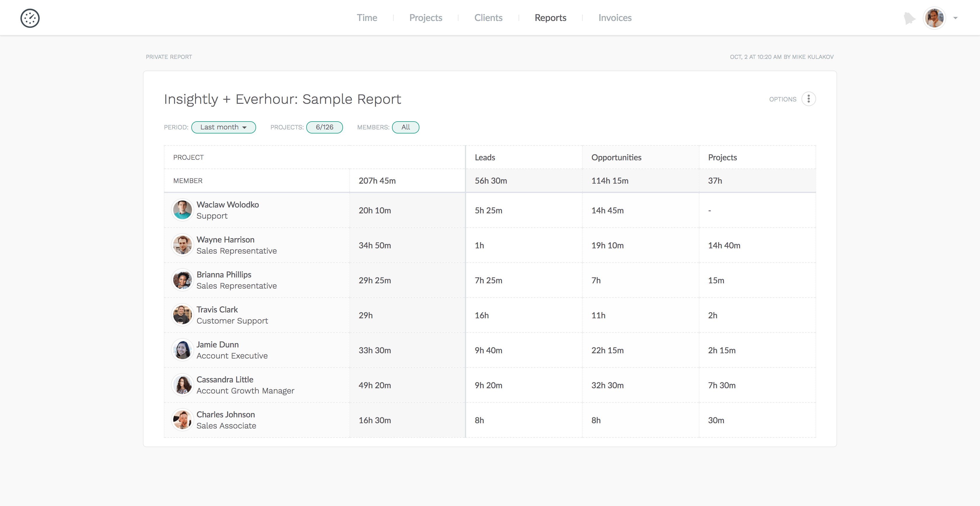The height and width of the screenshot is (506, 980).
Task: Click Travis Clark's avatar
Action: point(182,315)
